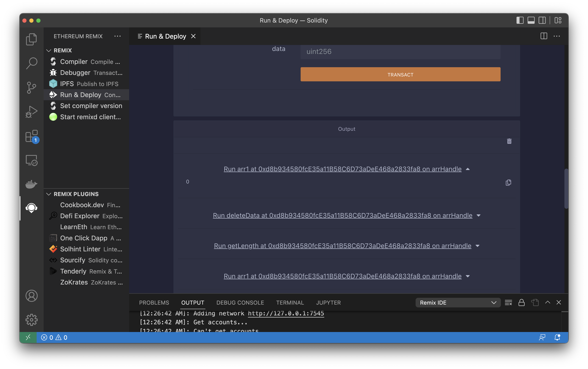
Task: Click the Run getLength output link
Action: click(342, 246)
